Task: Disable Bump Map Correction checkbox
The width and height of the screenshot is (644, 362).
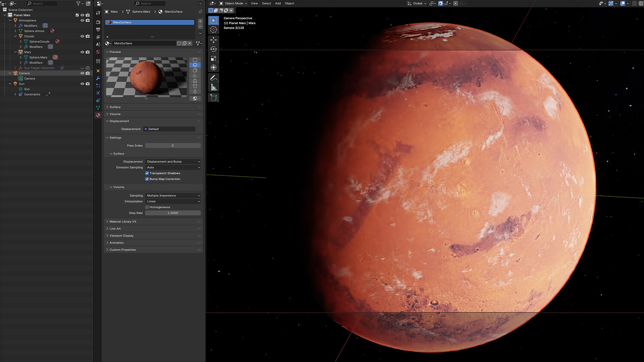Action: tap(147, 179)
